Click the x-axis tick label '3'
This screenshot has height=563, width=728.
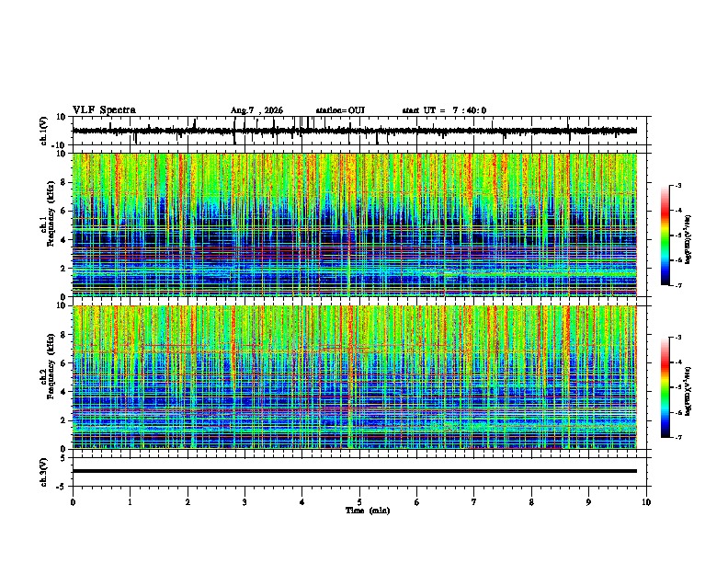click(245, 502)
